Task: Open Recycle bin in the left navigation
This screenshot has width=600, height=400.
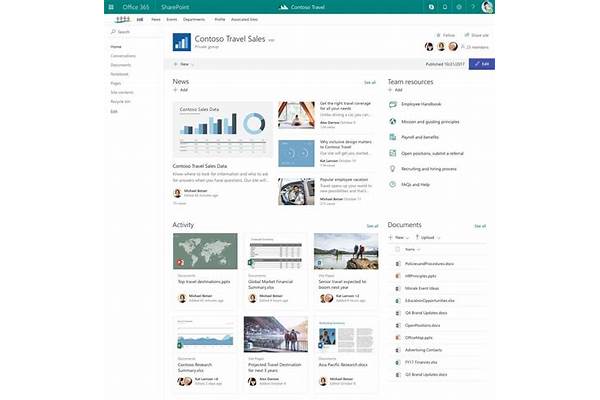Action: pos(120,102)
